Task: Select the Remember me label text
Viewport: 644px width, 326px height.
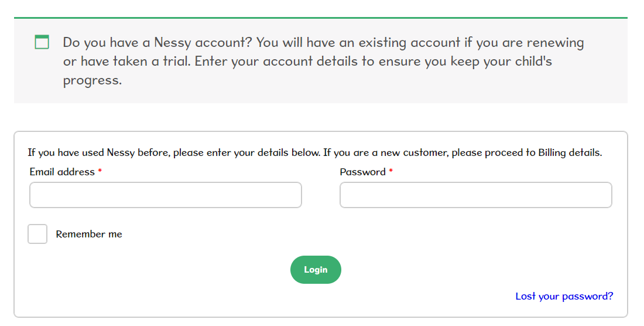Action: click(x=89, y=235)
